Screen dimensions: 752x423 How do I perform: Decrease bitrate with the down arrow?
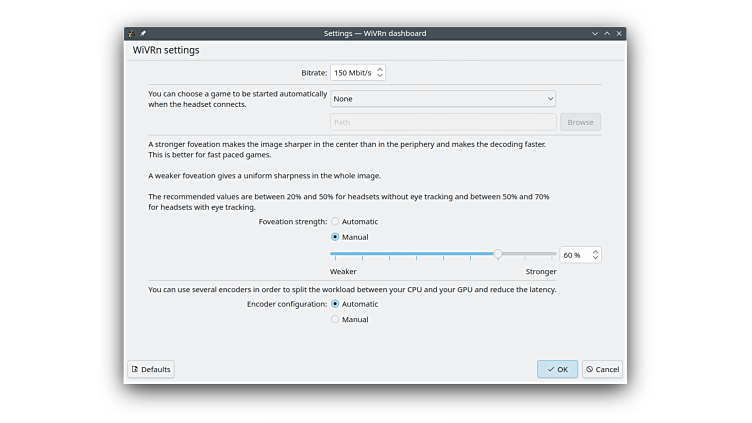tap(380, 76)
